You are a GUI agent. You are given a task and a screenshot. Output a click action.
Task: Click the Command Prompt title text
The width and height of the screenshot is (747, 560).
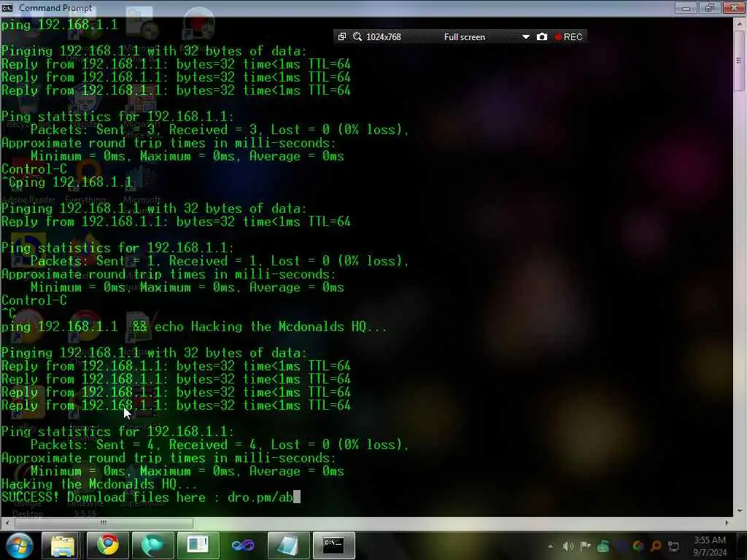click(x=55, y=7)
